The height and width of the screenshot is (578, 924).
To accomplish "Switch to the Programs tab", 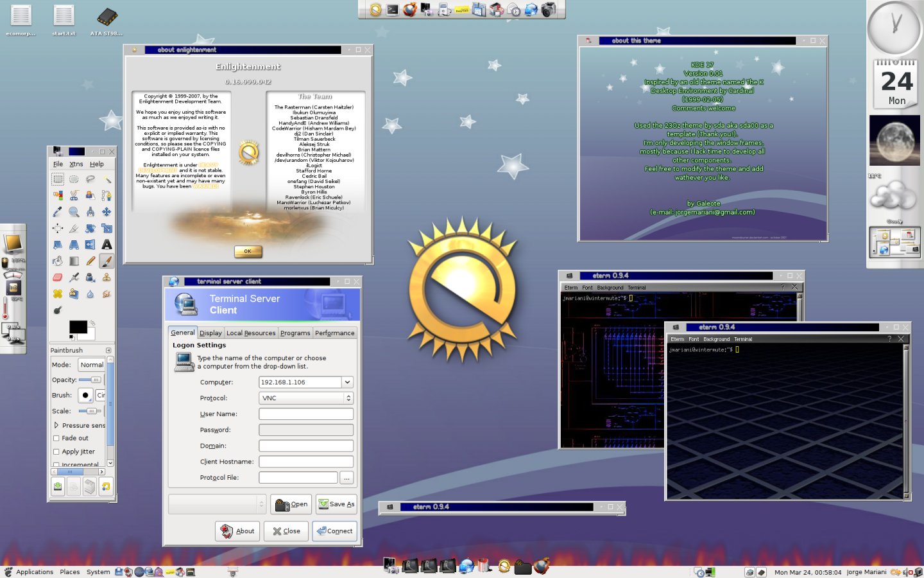I will (x=295, y=333).
